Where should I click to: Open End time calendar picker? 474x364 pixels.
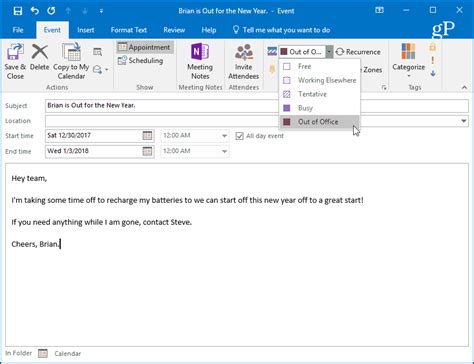click(147, 151)
